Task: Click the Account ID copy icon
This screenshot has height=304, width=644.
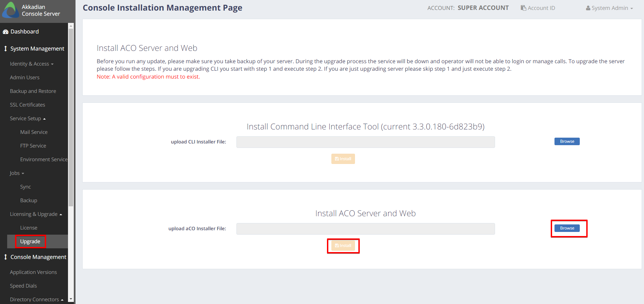Action: [523, 8]
